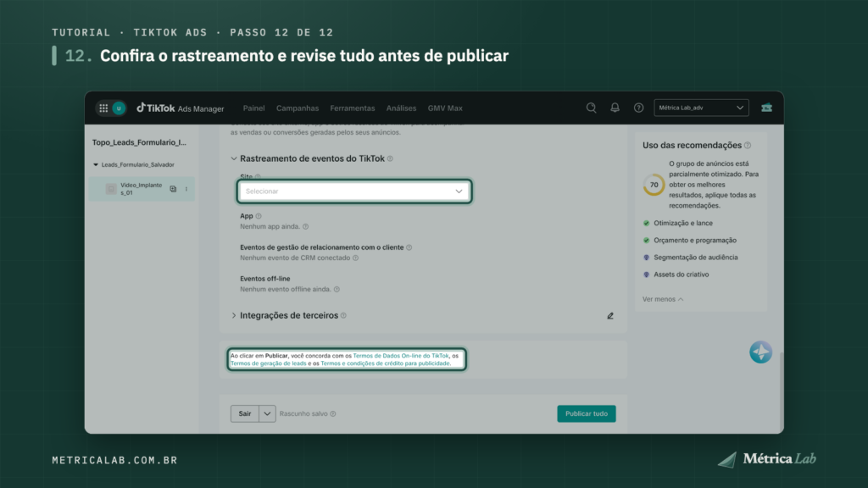Click info icon next to Rastreamento de eventos
This screenshot has width=868, height=488.
pos(390,158)
